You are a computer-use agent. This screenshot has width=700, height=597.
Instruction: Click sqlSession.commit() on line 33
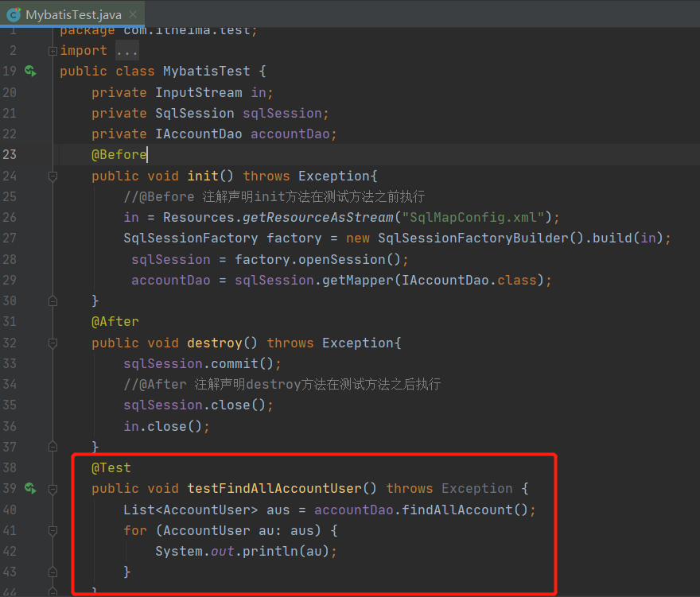point(198,363)
